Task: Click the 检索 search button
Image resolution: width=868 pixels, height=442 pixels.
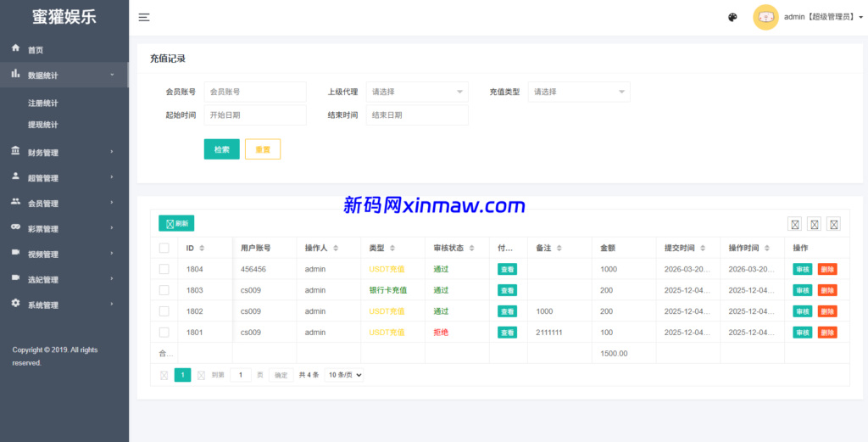Action: pyautogui.click(x=221, y=149)
